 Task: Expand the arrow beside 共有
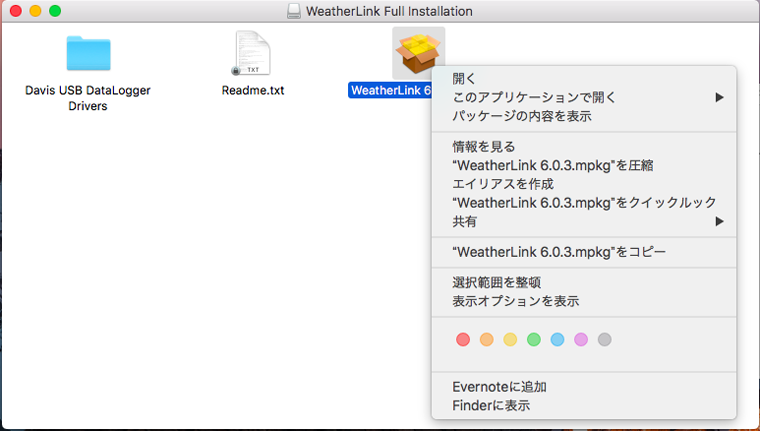click(719, 222)
